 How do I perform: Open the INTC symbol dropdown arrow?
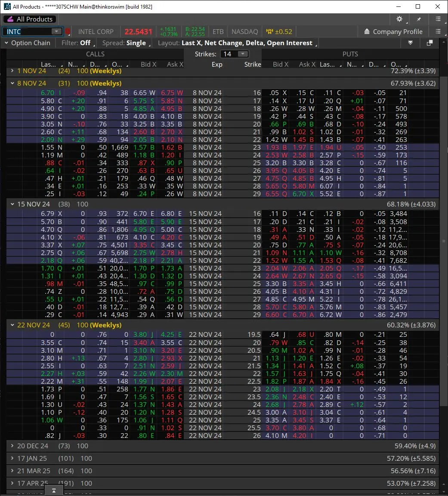[x=56, y=31]
